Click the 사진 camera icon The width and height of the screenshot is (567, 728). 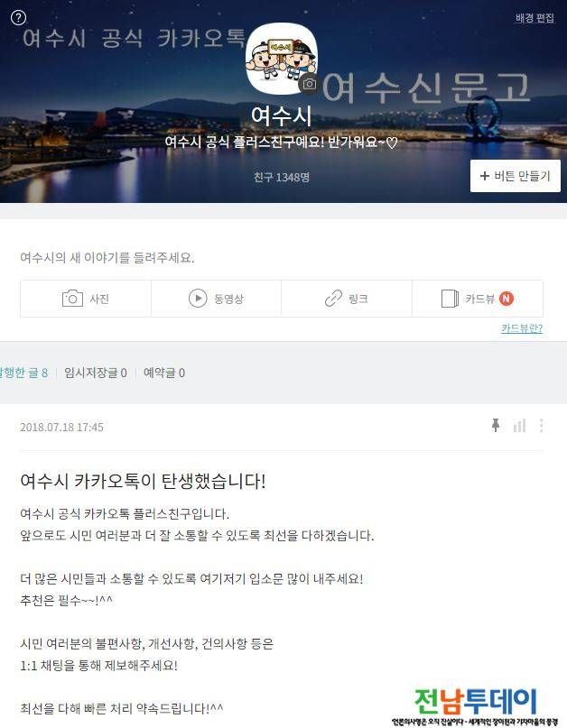coord(72,299)
